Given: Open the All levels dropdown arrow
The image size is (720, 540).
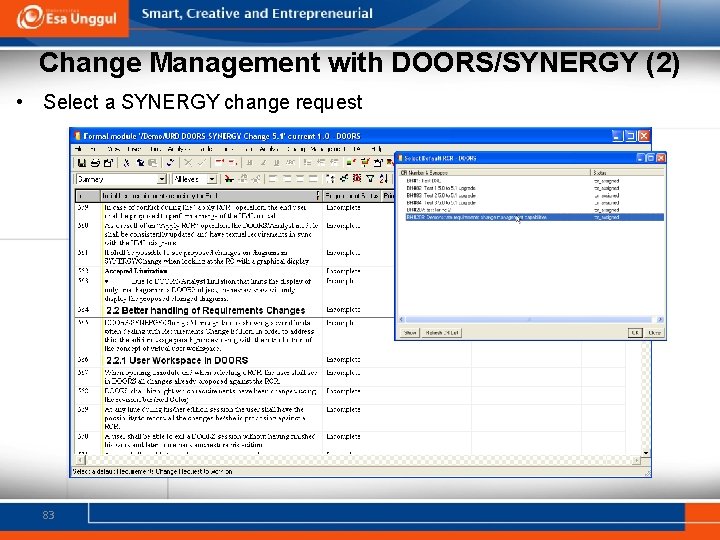Looking at the screenshot, I should point(212,179).
